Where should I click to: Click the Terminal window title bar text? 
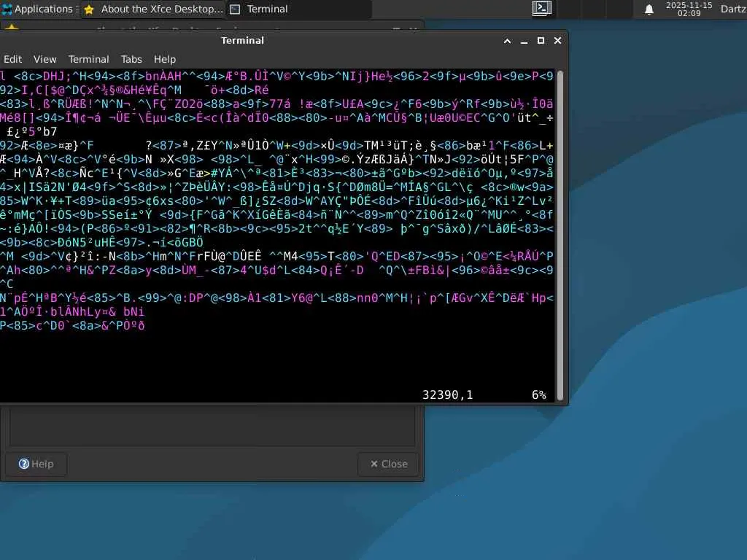tap(242, 41)
